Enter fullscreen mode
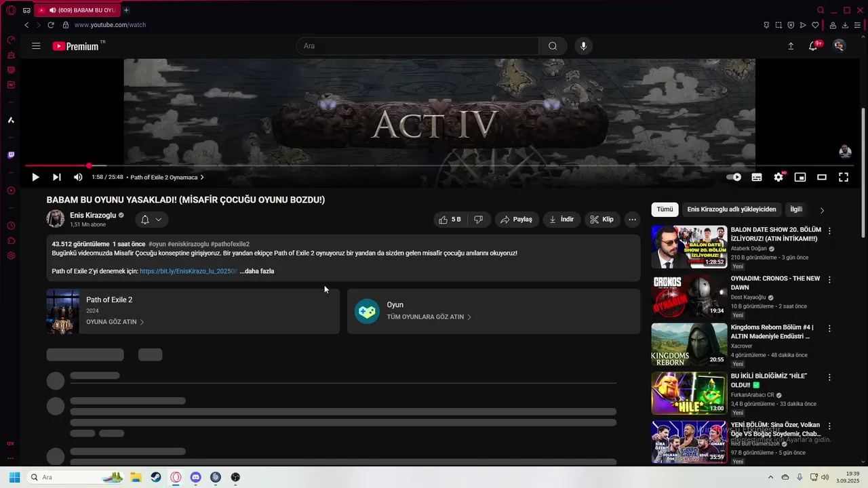868x488 pixels. tap(844, 177)
